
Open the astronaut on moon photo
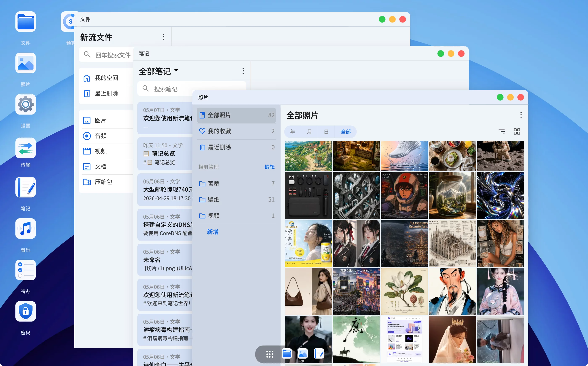500,156
